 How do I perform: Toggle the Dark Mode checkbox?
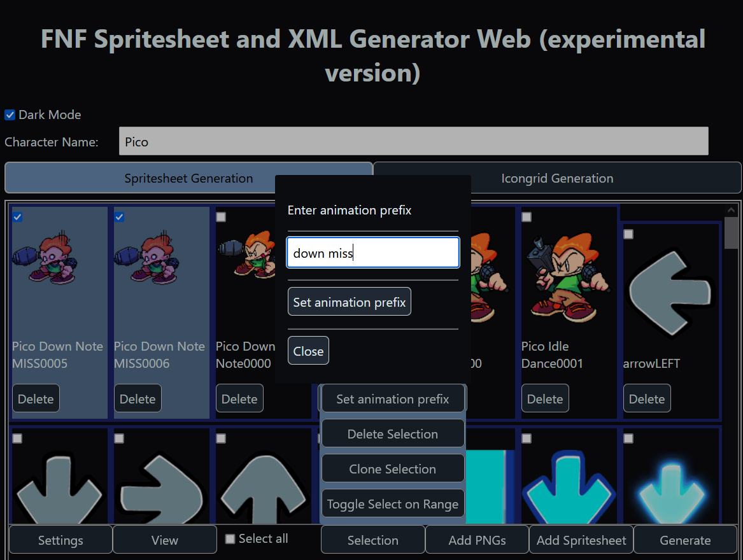[x=10, y=115]
